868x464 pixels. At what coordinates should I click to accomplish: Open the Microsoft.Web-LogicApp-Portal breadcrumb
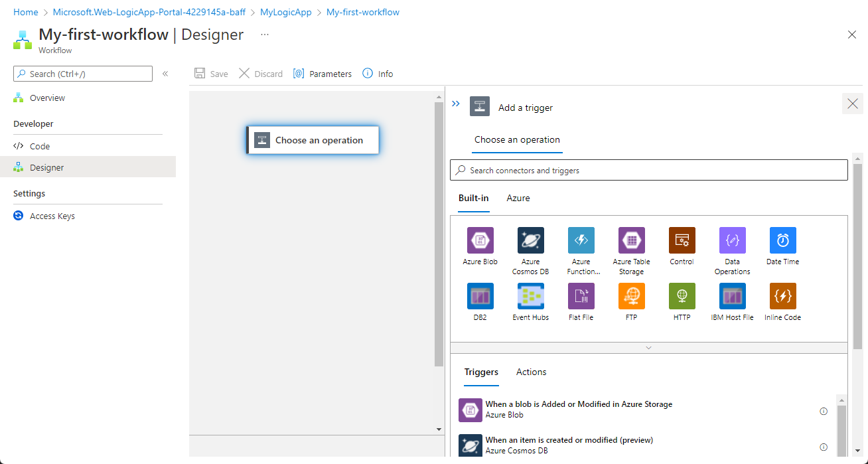149,12
